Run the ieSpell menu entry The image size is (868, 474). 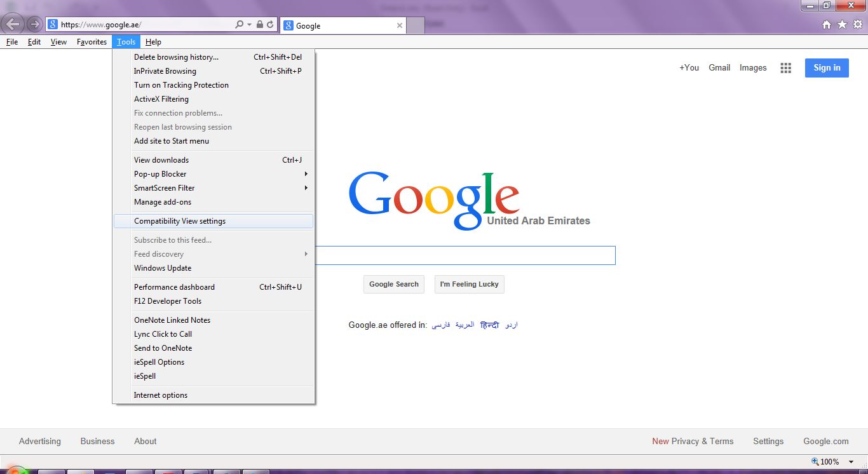(214, 376)
